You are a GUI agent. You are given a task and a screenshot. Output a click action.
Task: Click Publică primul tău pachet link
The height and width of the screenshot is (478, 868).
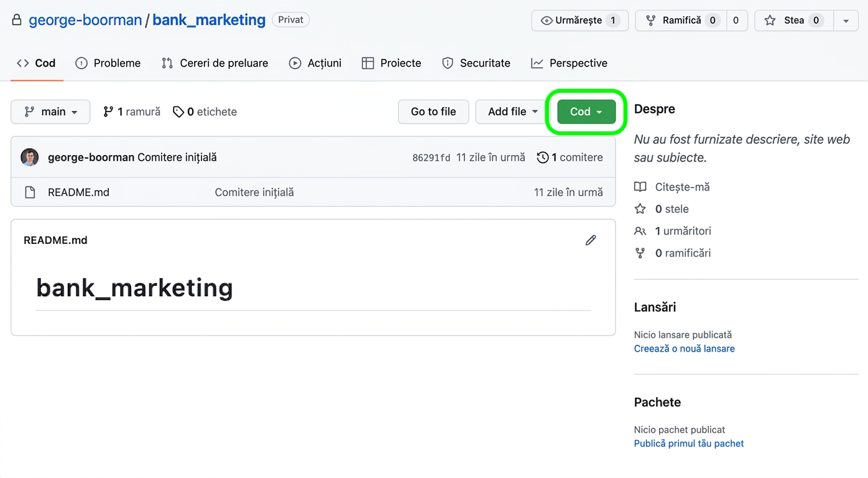point(689,444)
